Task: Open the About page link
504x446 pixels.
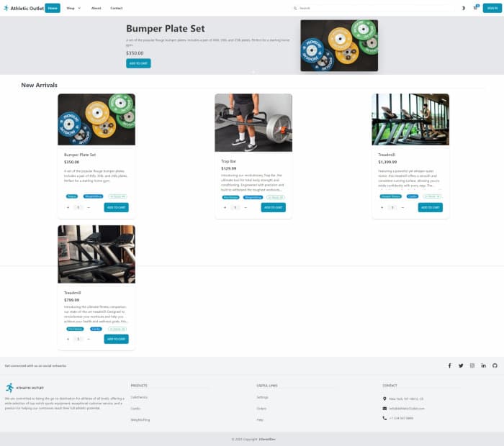Action: point(96,9)
